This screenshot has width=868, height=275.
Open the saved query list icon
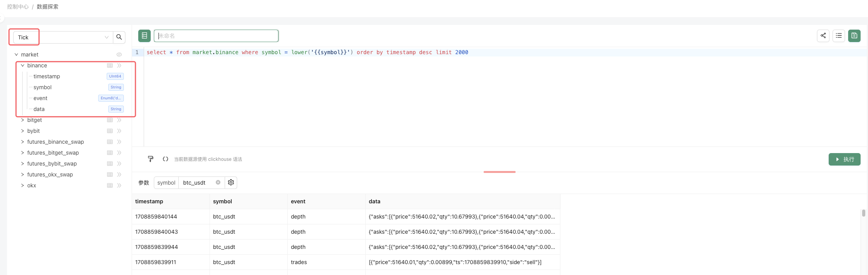pyautogui.click(x=838, y=36)
